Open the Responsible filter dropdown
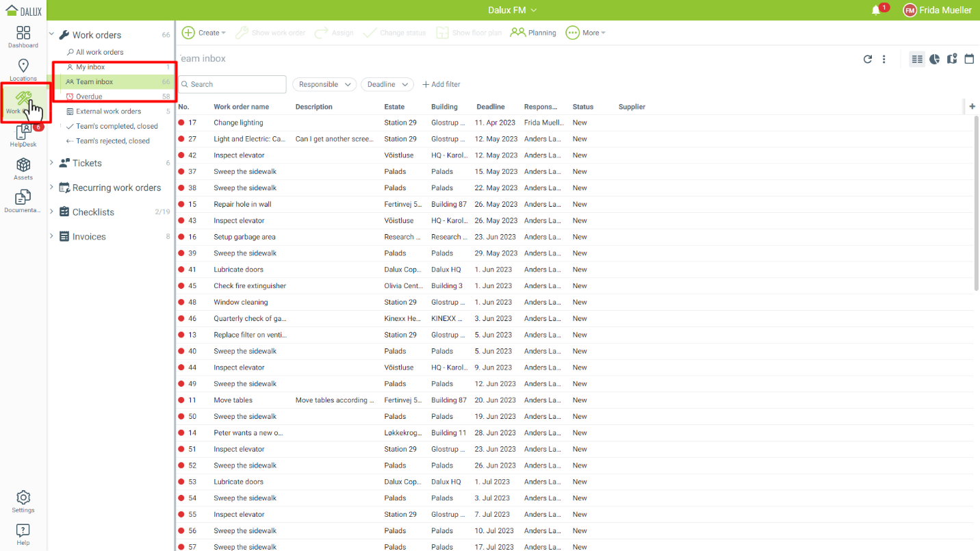Viewport: 980px width, 551px height. 325,84
